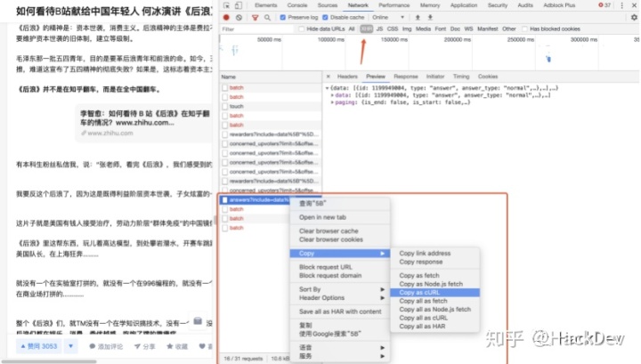The image size is (641, 364).
Task: Open the www.zhihu.com link card
Action: pyautogui.click(x=144, y=124)
